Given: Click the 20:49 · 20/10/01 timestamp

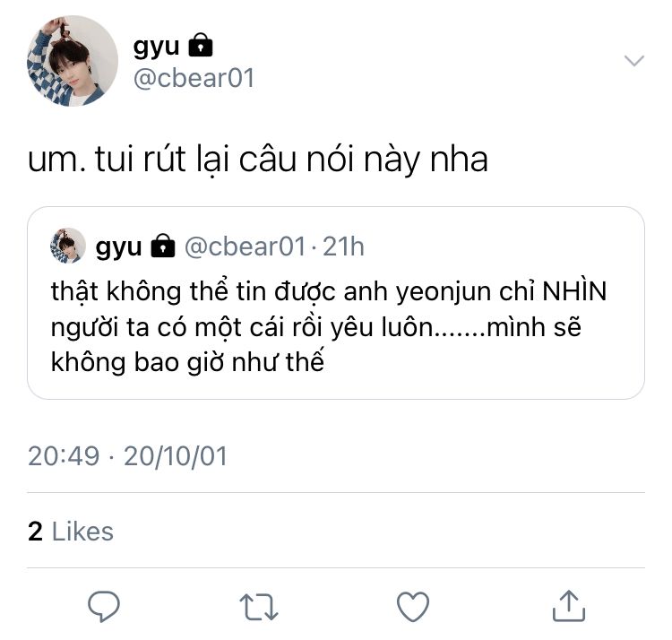Looking at the screenshot, I should pyautogui.click(x=127, y=455).
